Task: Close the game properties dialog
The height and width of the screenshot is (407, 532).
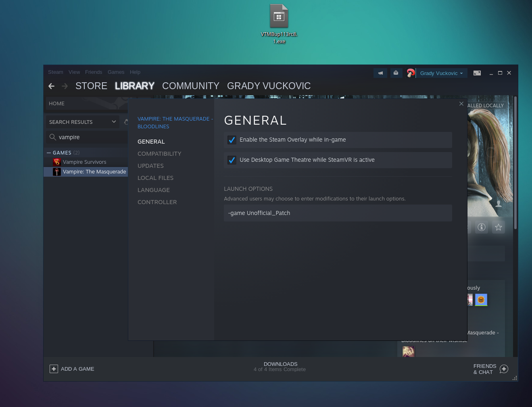Action: 461,104
